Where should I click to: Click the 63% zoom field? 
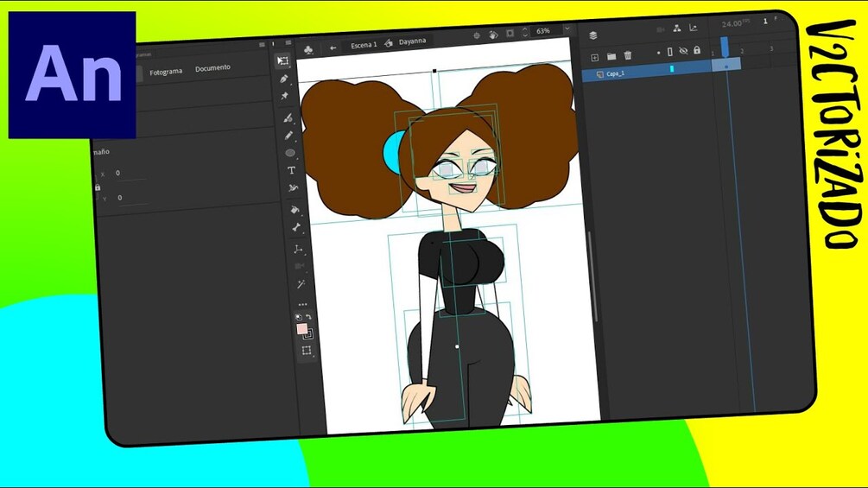(x=545, y=31)
